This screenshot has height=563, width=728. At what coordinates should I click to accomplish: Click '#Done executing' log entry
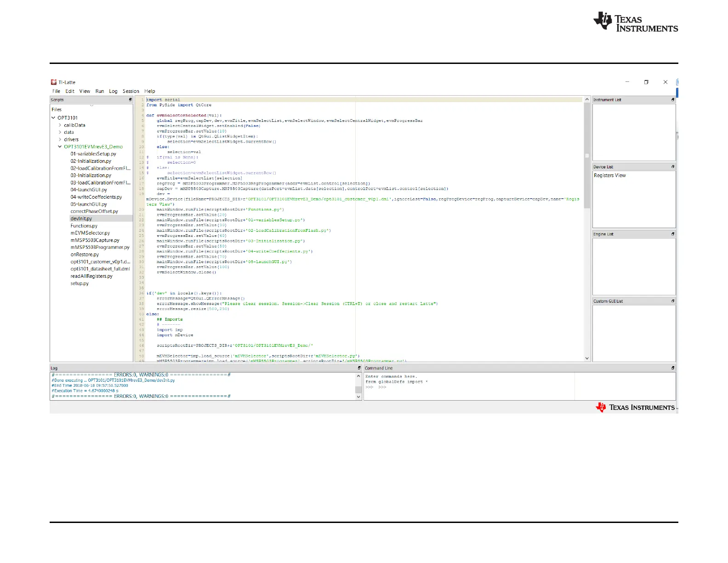(x=113, y=380)
